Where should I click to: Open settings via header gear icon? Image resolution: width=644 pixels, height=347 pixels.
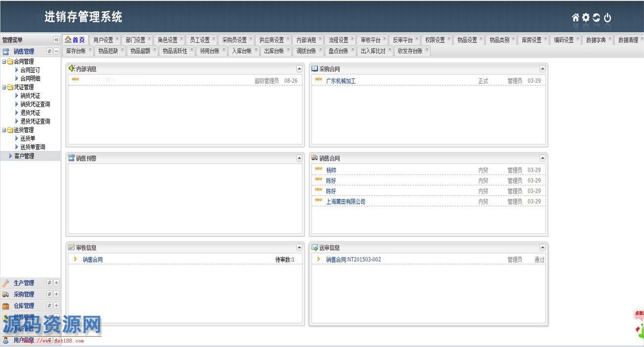click(586, 18)
